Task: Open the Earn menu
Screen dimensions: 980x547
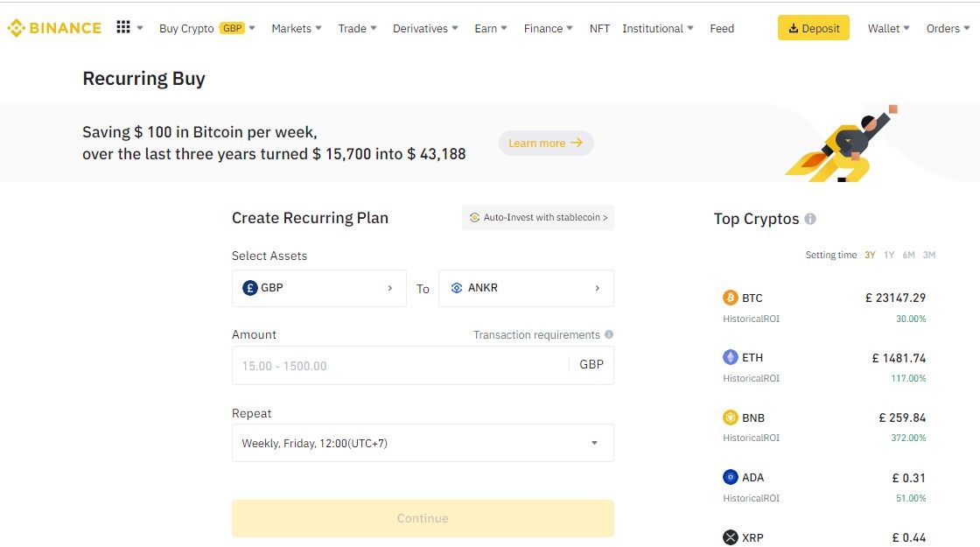Action: (491, 28)
